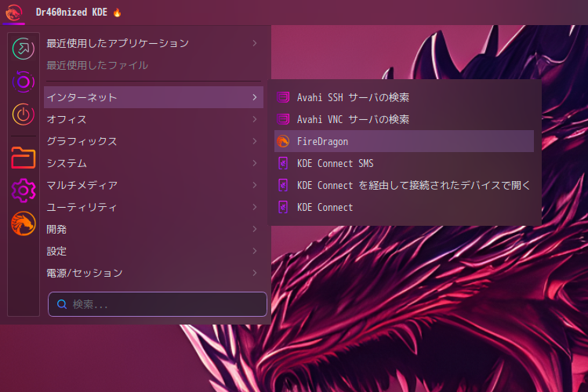Expand the オフィス submenu chevron
This screenshot has width=588, height=392.
(255, 119)
